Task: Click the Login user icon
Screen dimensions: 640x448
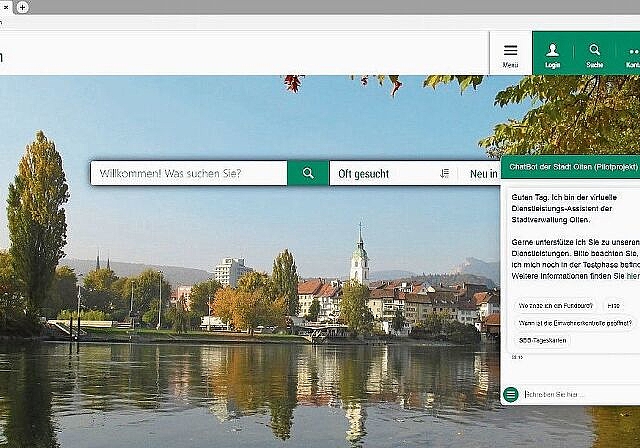Action: tap(552, 50)
